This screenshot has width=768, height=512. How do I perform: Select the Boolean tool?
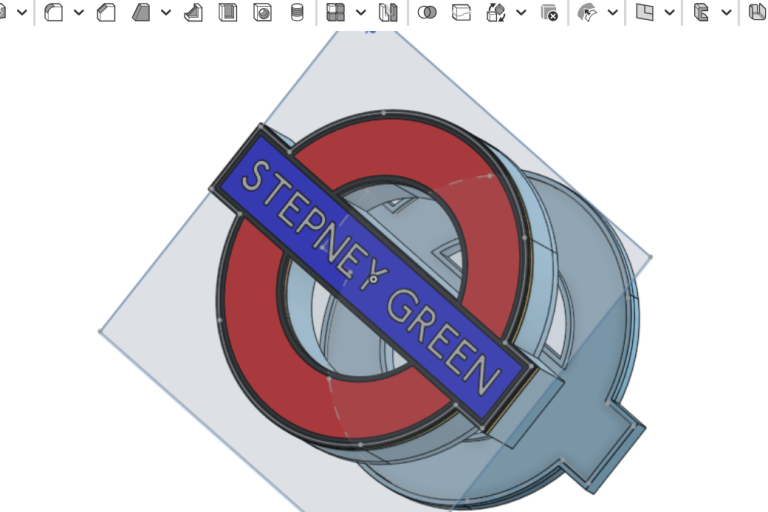tap(427, 12)
